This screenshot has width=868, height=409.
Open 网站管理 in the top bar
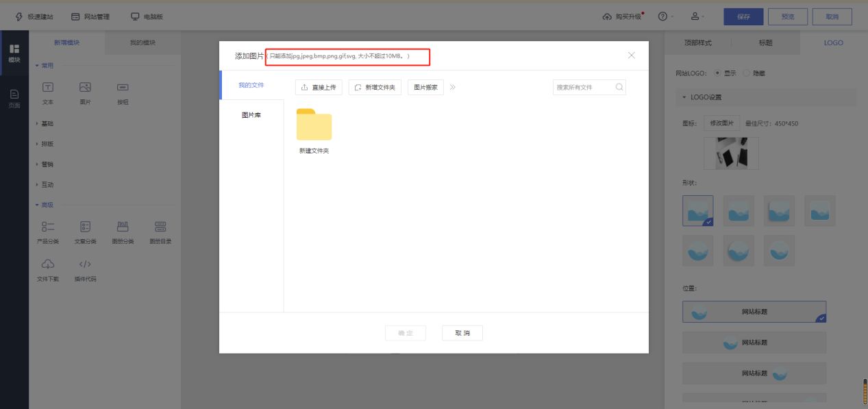click(90, 16)
